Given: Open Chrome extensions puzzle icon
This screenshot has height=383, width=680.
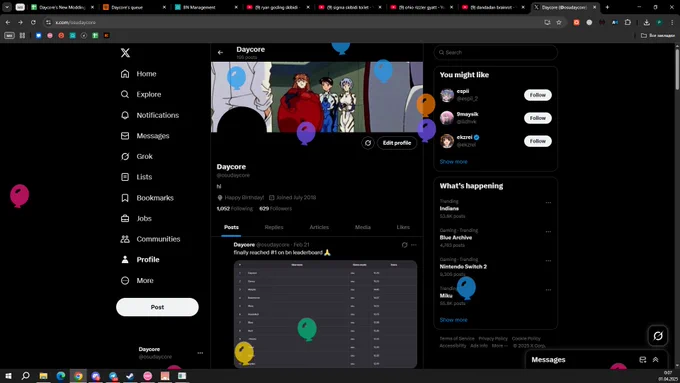Looking at the screenshot, I should 628,22.
